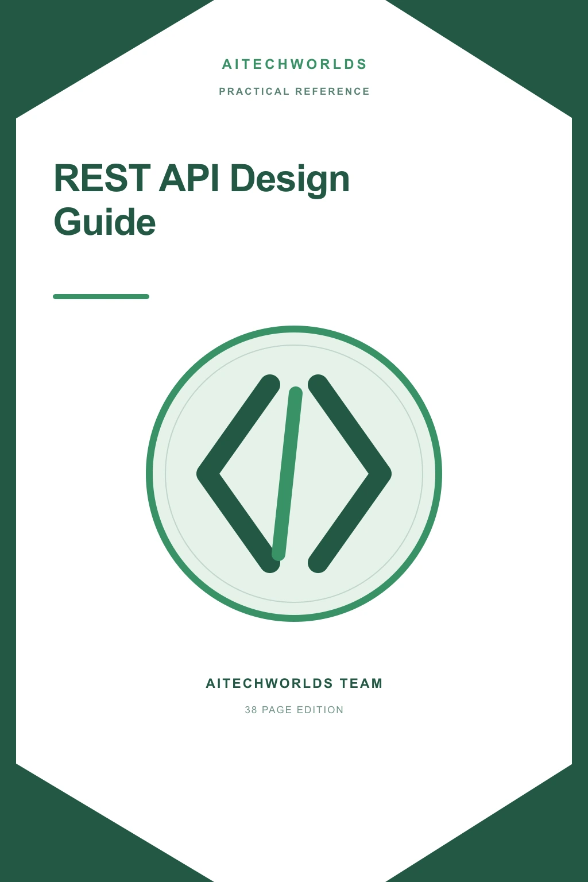Click the 'PRACTICAL REFERENCE' subtitle

coord(295,91)
